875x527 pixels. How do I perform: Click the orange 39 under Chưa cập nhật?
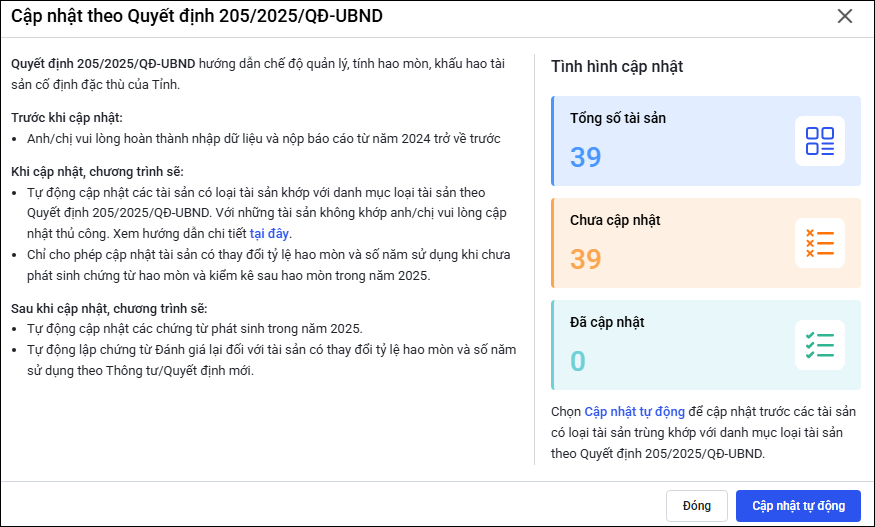click(x=585, y=260)
